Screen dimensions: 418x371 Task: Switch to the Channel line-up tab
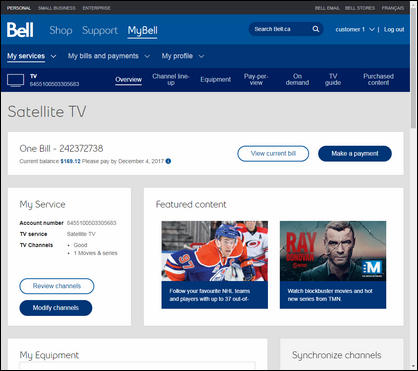(171, 80)
